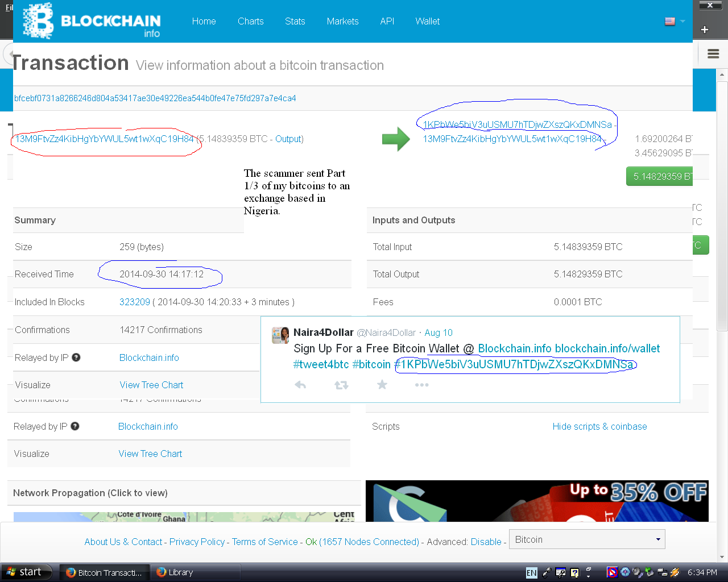Open the Markets menu item
This screenshot has width=728, height=582.
(x=342, y=21)
